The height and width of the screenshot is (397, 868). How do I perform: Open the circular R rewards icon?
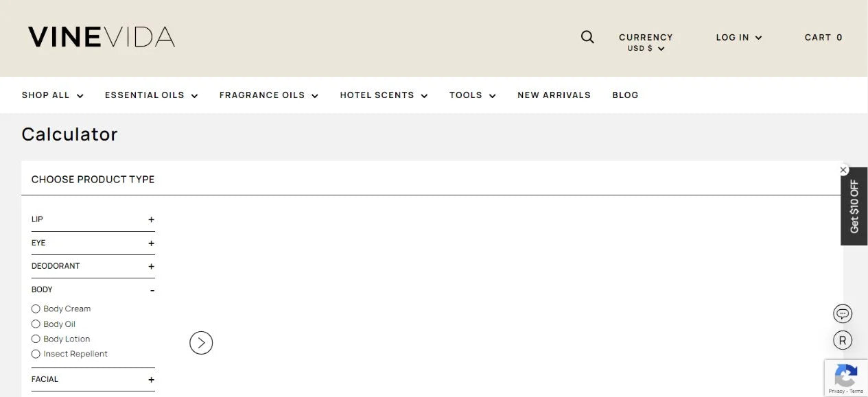[x=843, y=340]
